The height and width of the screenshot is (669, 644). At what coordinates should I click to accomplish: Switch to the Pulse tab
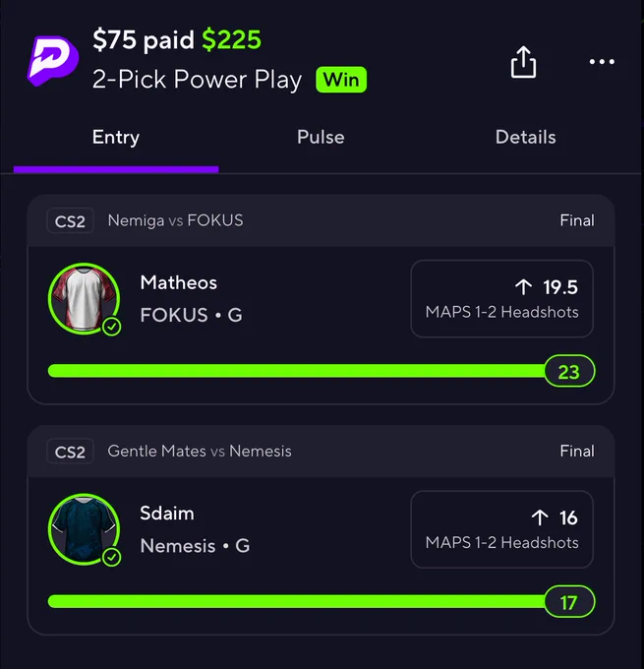(x=321, y=138)
